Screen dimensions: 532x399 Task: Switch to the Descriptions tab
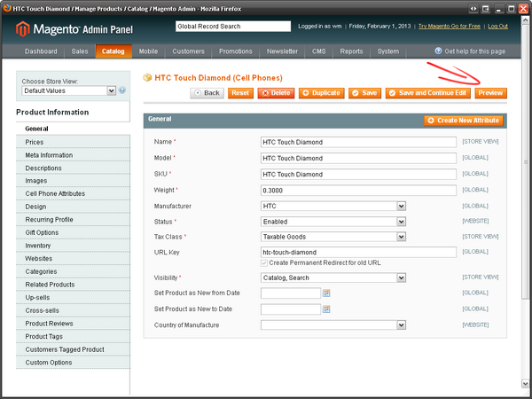73,168
